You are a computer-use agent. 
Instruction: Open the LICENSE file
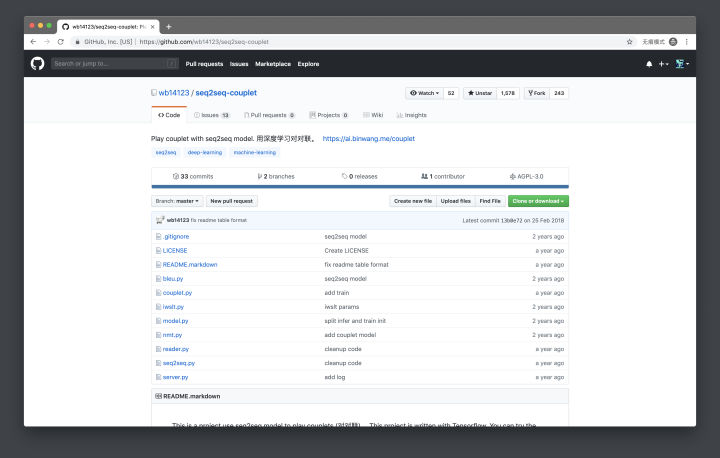175,251
